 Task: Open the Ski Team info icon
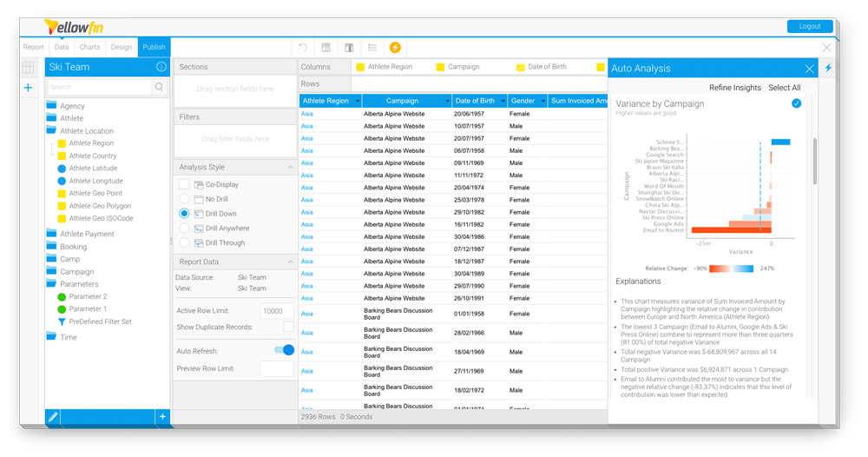pos(161,67)
